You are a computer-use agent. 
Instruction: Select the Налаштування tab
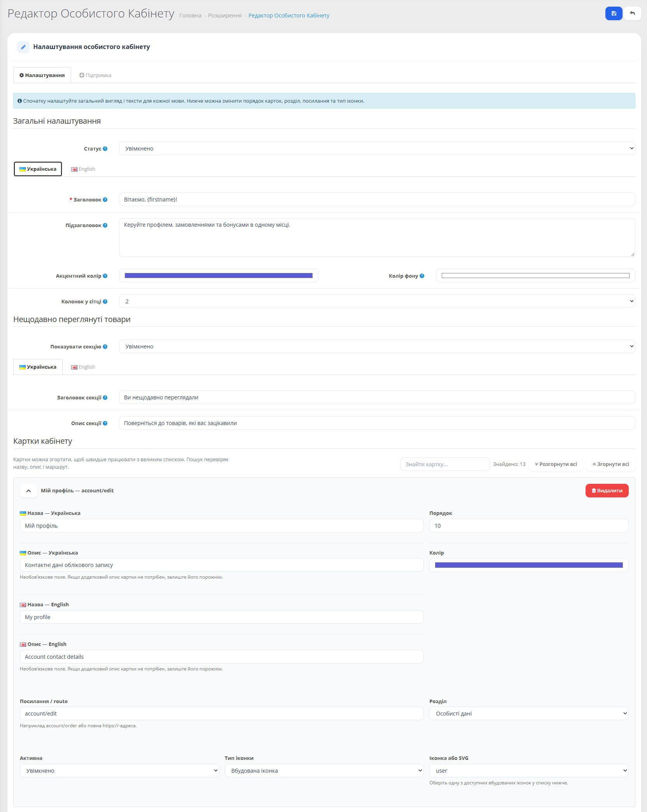point(42,75)
